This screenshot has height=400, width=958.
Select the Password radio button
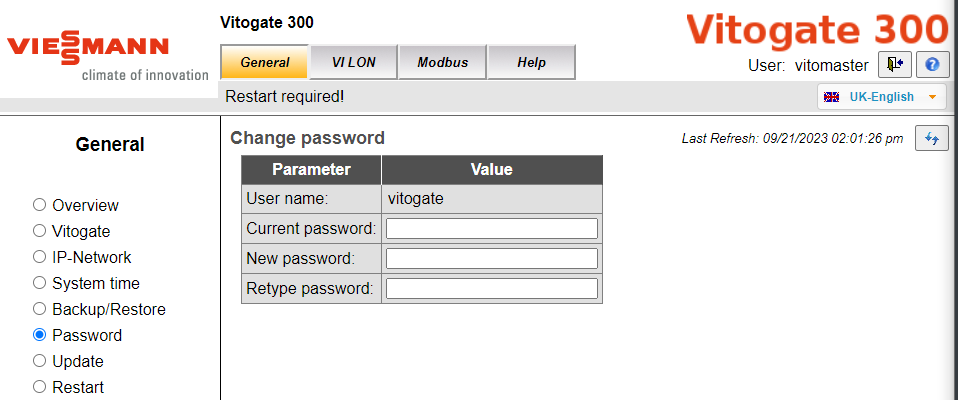point(40,335)
